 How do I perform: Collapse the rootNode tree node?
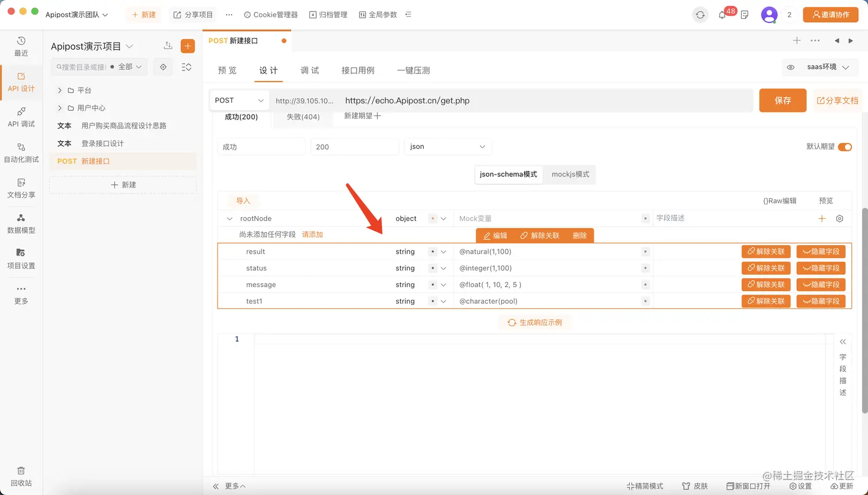click(230, 218)
